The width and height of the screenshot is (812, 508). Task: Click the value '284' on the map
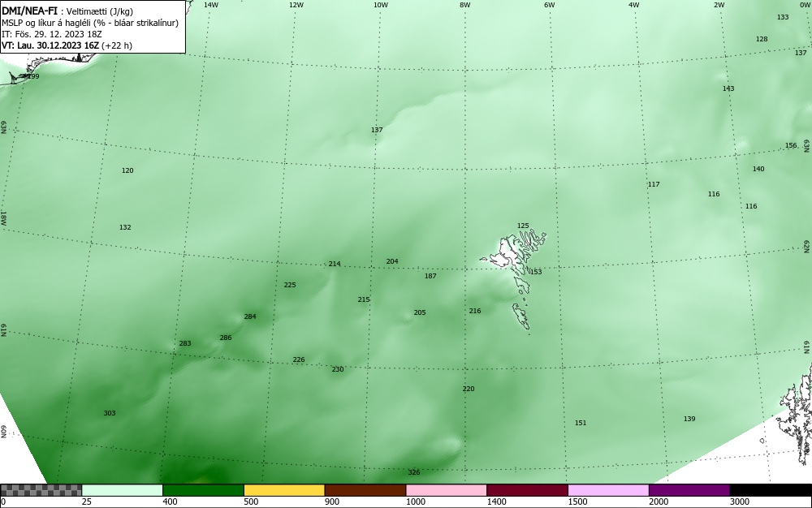click(250, 316)
